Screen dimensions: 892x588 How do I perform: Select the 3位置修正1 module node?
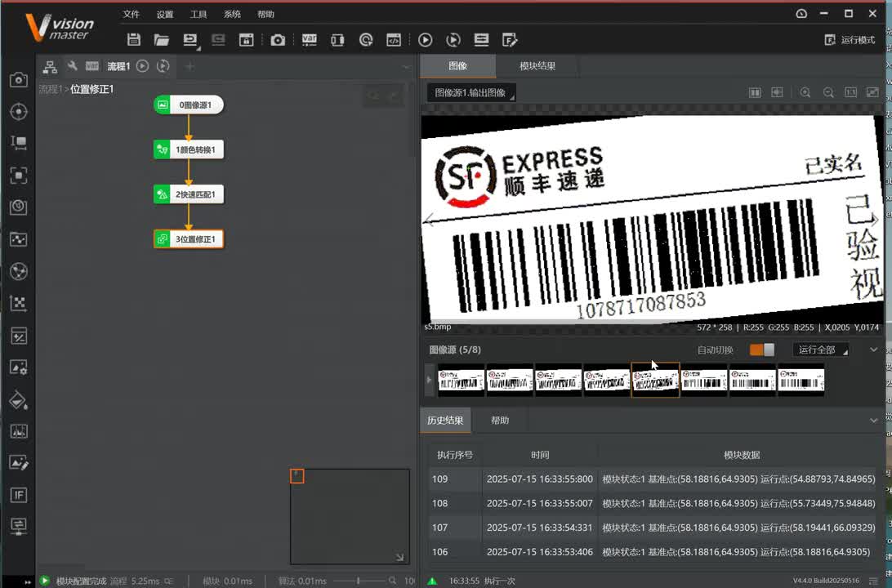189,238
